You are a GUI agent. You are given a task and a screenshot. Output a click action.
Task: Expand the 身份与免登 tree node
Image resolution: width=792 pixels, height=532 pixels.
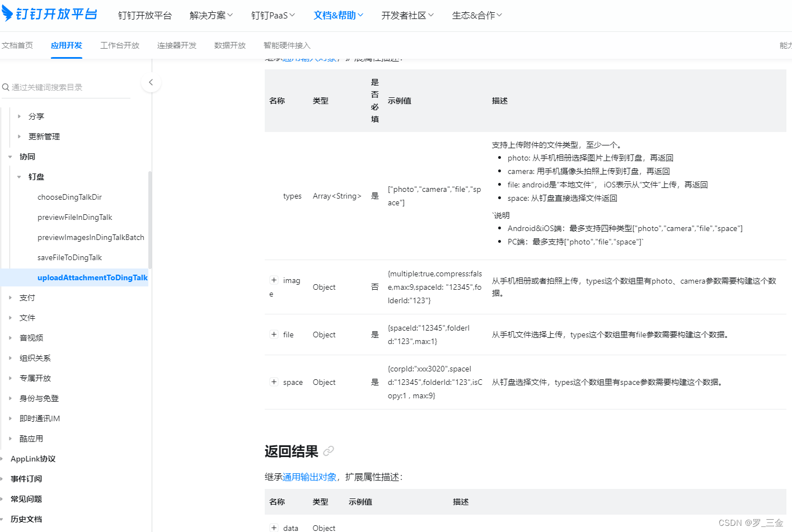[x=10, y=398]
